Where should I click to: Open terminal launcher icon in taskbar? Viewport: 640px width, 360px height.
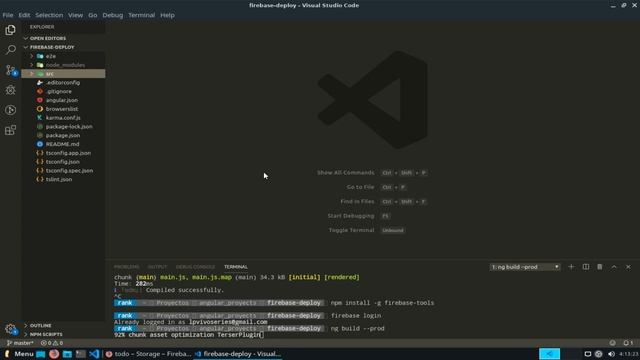coord(81,354)
